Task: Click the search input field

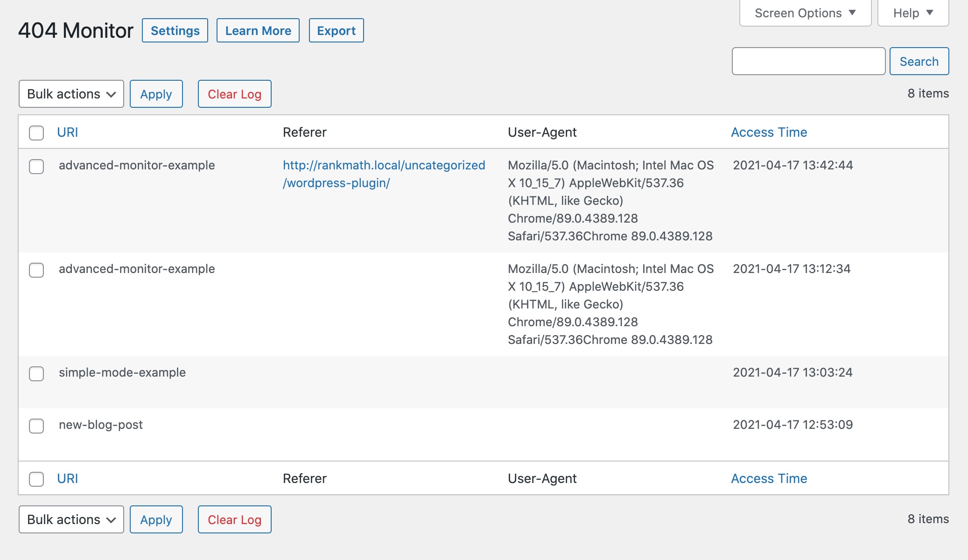Action: [808, 61]
